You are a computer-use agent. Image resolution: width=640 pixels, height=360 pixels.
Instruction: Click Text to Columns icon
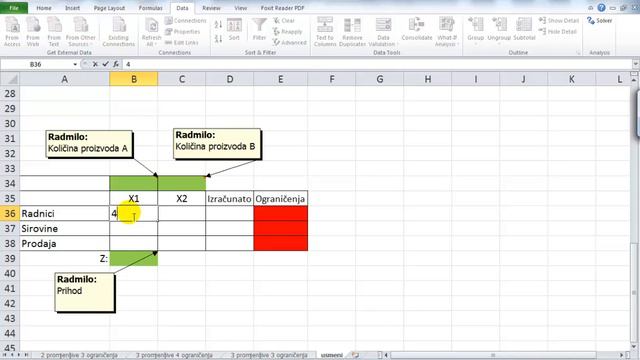[x=325, y=32]
